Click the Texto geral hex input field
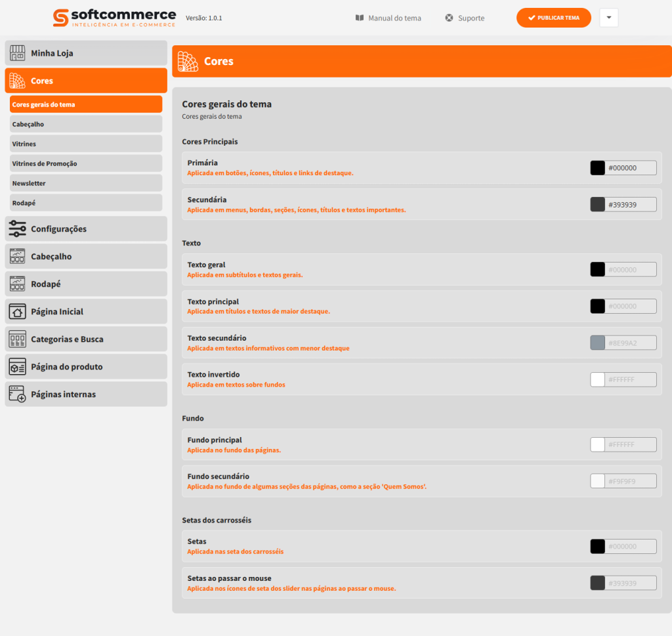The image size is (672, 636). click(x=631, y=270)
